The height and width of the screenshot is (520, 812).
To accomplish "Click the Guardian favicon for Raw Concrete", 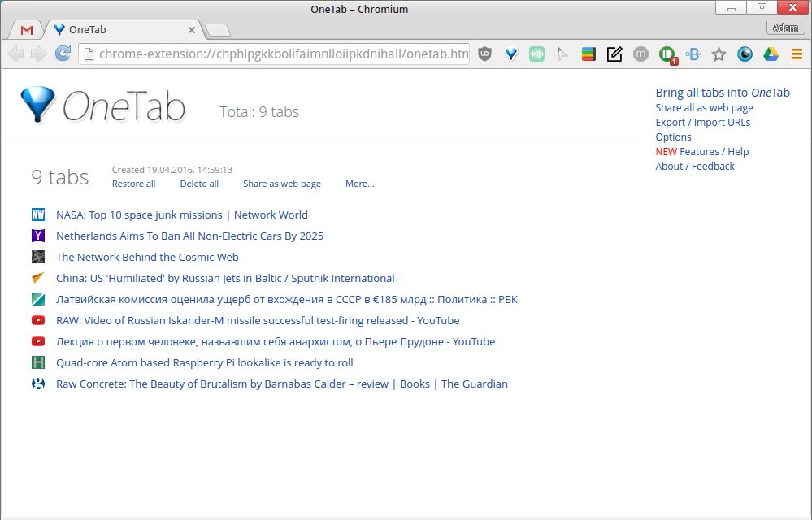I will click(38, 384).
